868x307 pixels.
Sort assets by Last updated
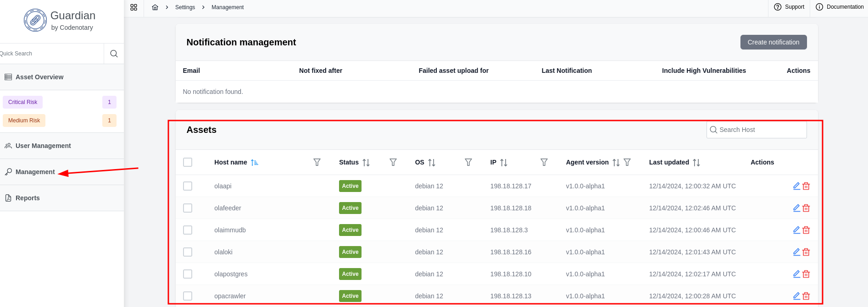click(696, 162)
